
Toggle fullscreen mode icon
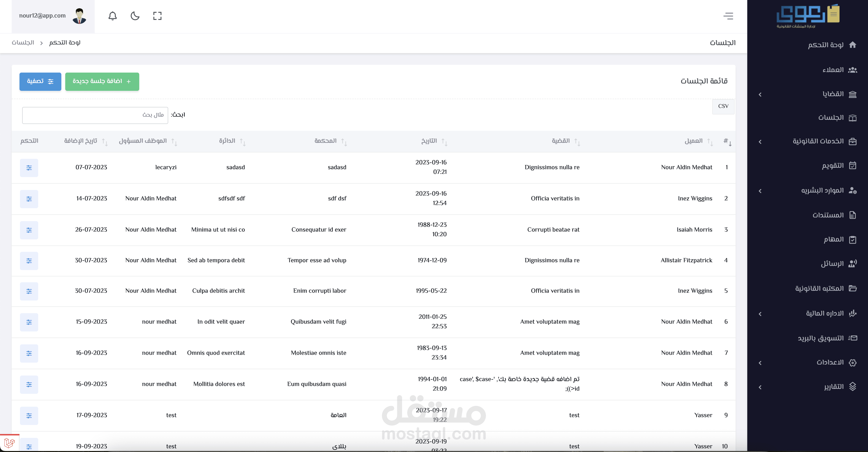point(157,16)
